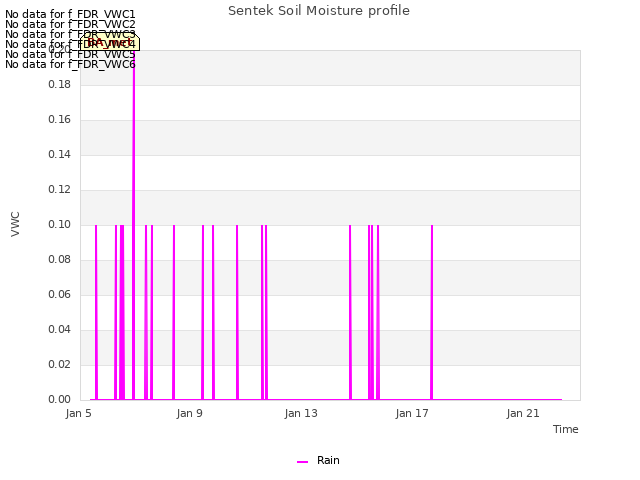Click the 0.12 y-axis tick label
The height and width of the screenshot is (480, 640).
point(60,189)
